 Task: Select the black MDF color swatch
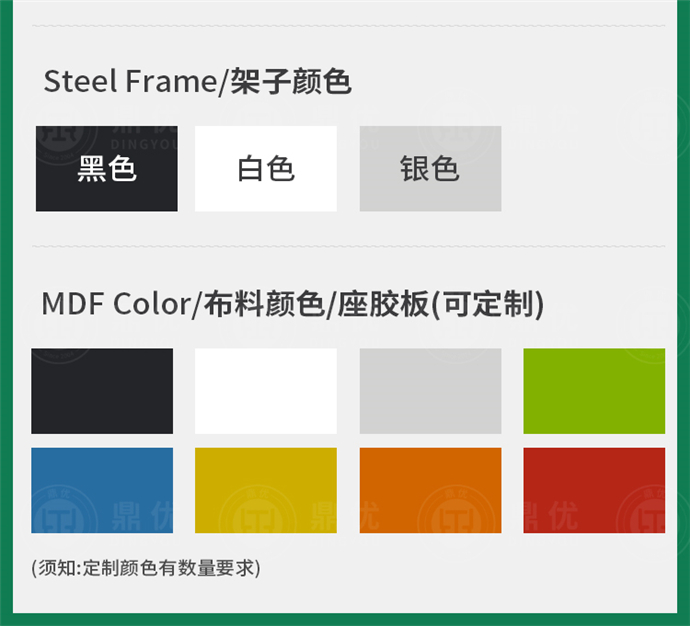point(102,391)
